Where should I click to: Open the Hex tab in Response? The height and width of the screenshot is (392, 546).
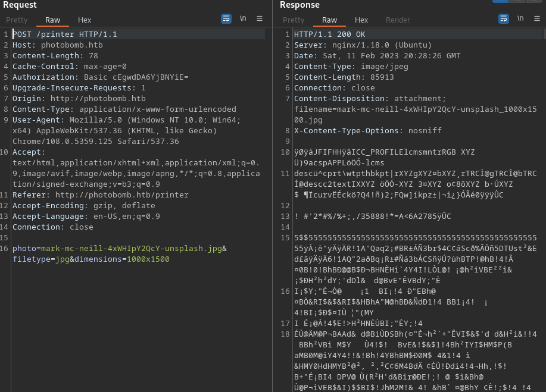click(361, 20)
